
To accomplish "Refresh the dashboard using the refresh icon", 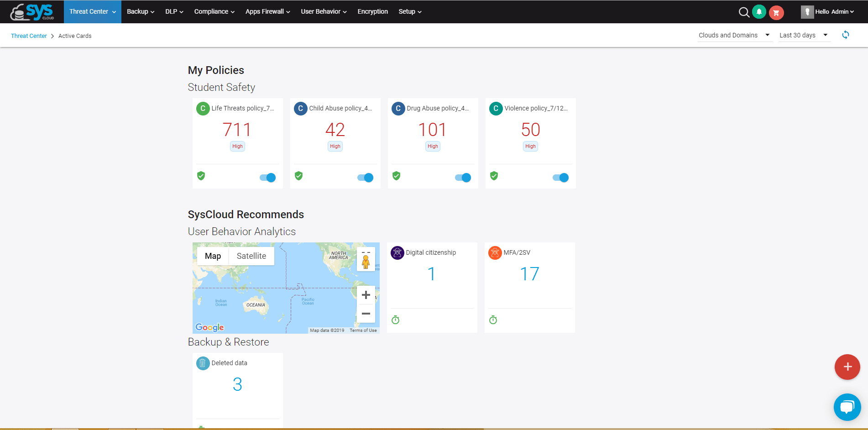I will (846, 35).
